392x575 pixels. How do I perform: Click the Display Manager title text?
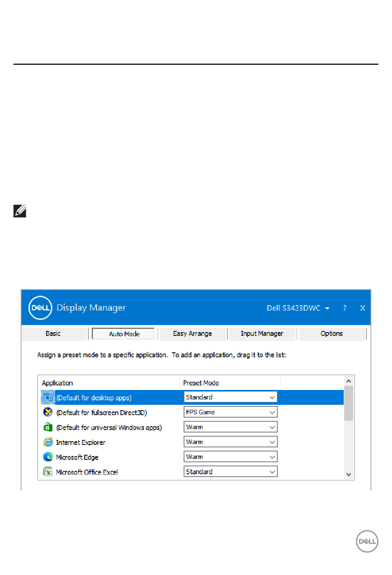coord(91,308)
